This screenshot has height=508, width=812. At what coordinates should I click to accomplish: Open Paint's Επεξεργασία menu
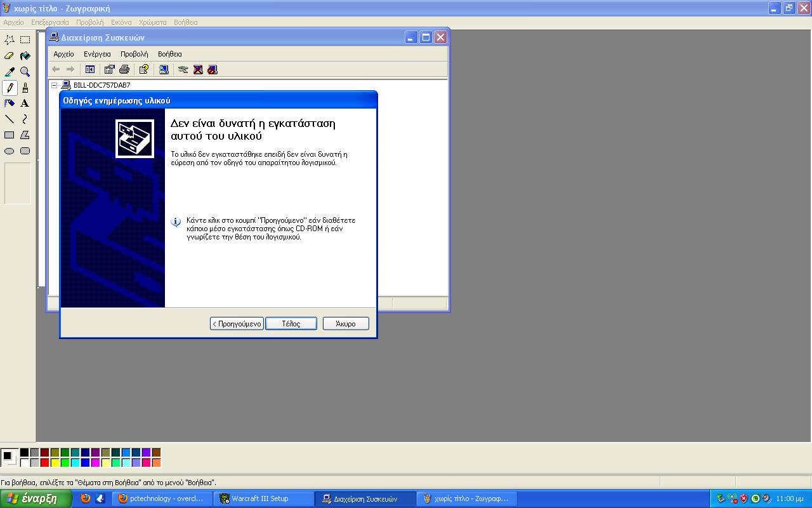click(50, 22)
